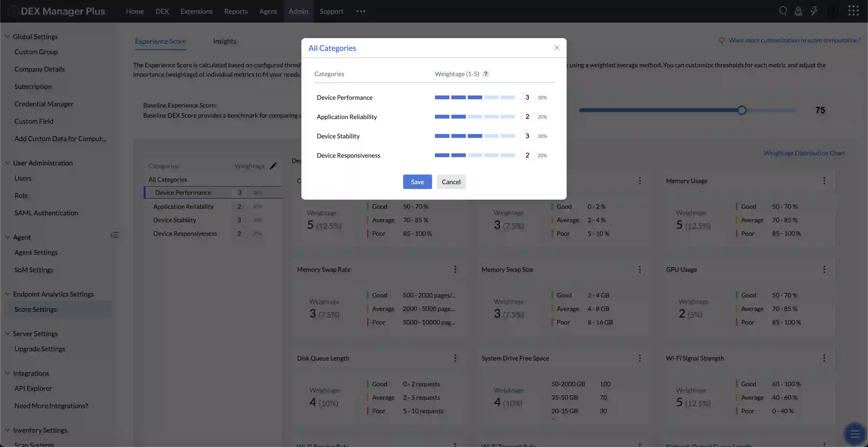This screenshot has height=447, width=868.
Task: Click the pencil icon beside the Weightage column
Action: coord(273,166)
